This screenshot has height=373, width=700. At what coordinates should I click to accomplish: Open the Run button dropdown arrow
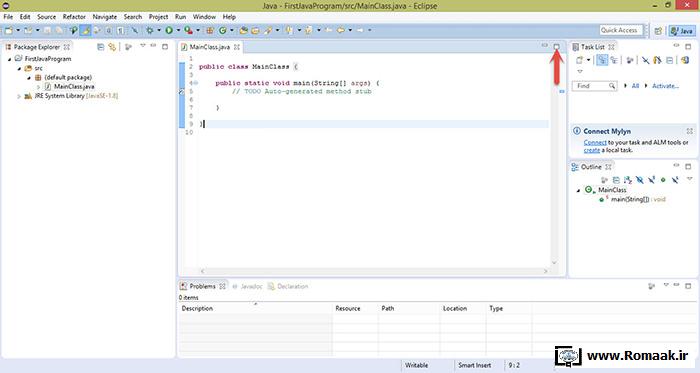click(x=178, y=30)
